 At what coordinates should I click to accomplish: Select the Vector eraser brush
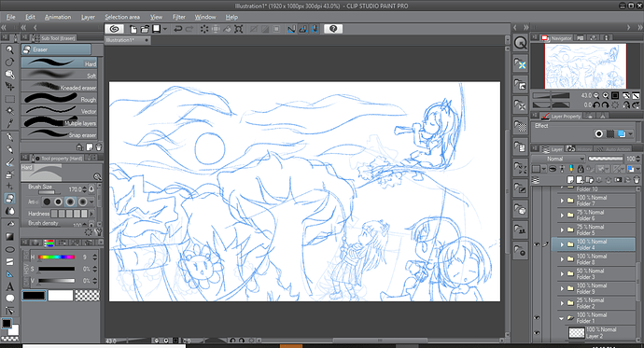tap(59, 110)
